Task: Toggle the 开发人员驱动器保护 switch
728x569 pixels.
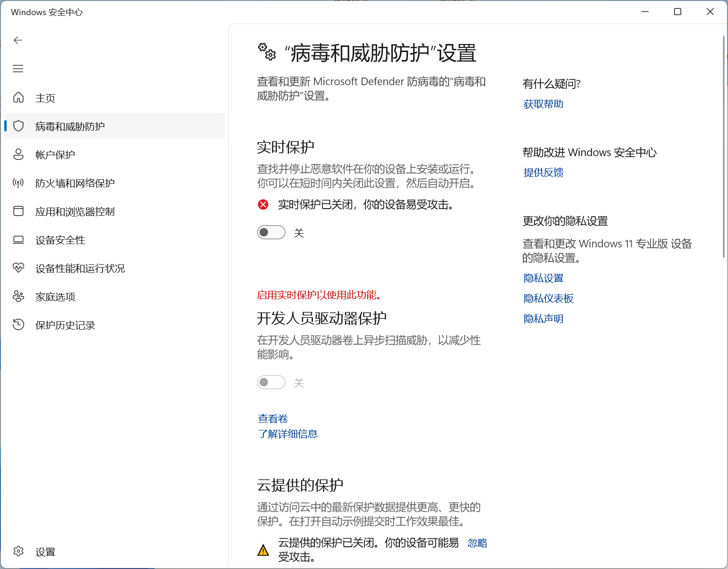Action: pyautogui.click(x=271, y=382)
